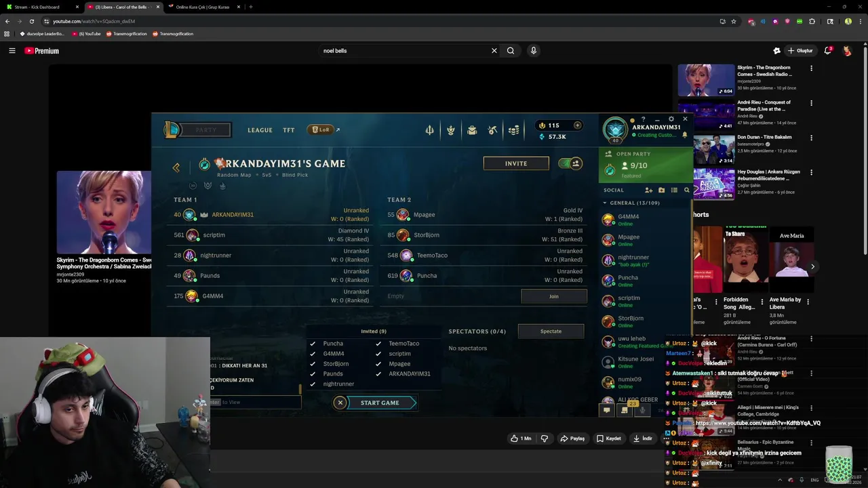
Task: Open options for Hey Douglas video
Action: pos(811,172)
